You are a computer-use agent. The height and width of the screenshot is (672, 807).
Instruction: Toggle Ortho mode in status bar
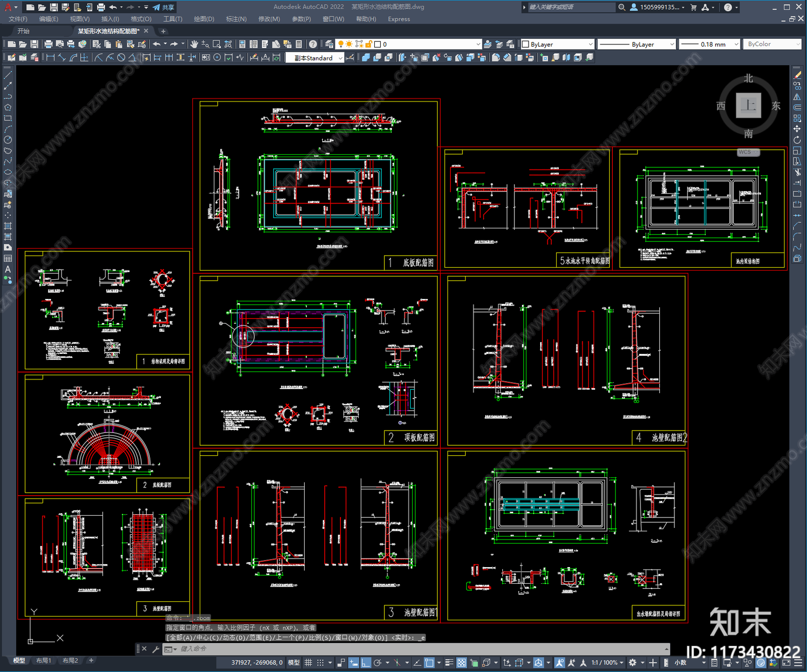[x=366, y=662]
